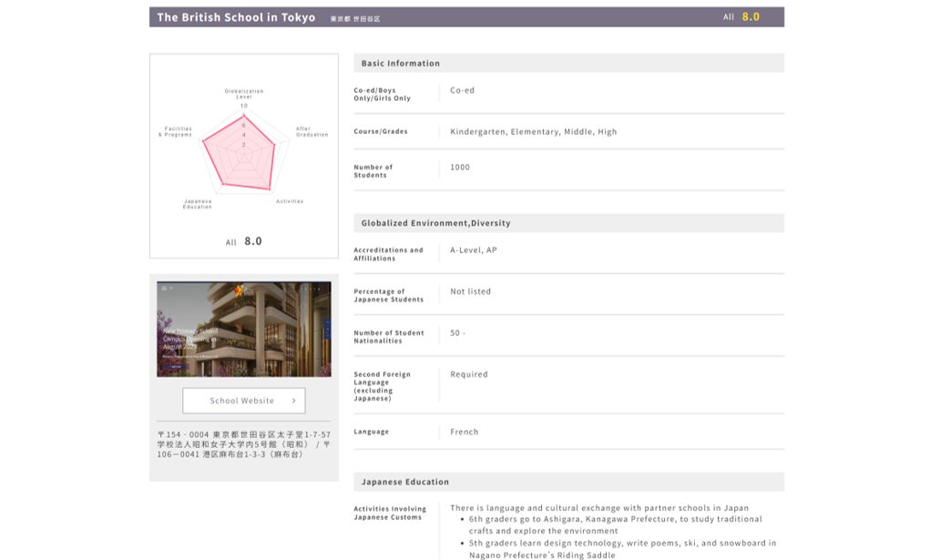Click the Number of Students label

[373, 171]
